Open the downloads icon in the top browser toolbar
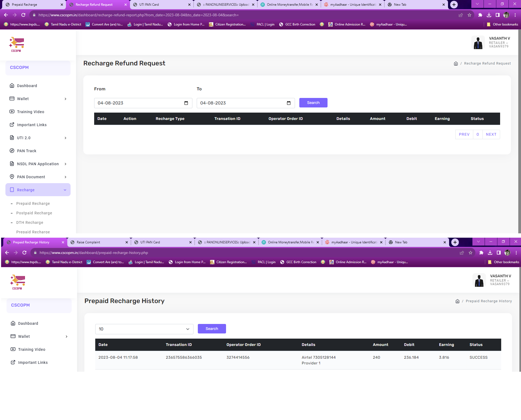This screenshot has width=521, height=420. [489, 15]
